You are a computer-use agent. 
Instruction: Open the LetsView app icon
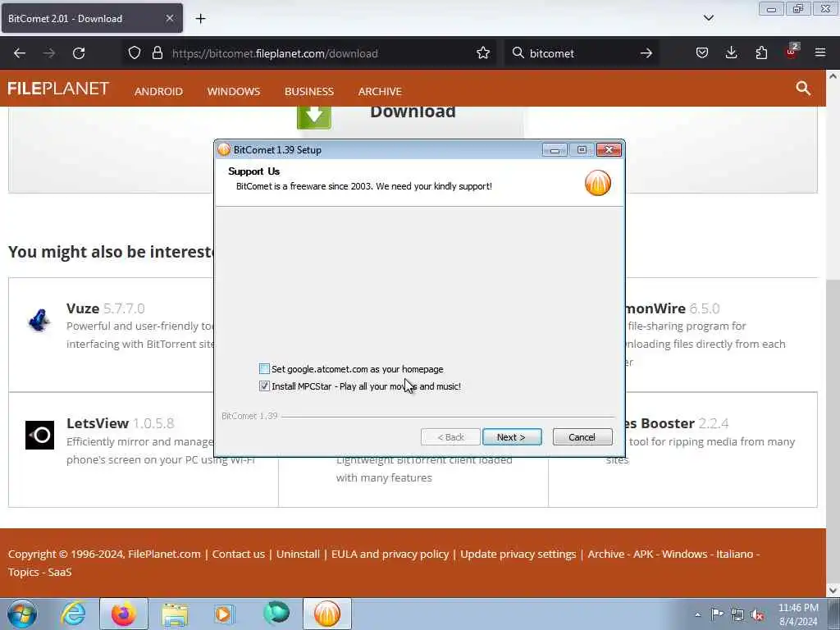(x=39, y=435)
